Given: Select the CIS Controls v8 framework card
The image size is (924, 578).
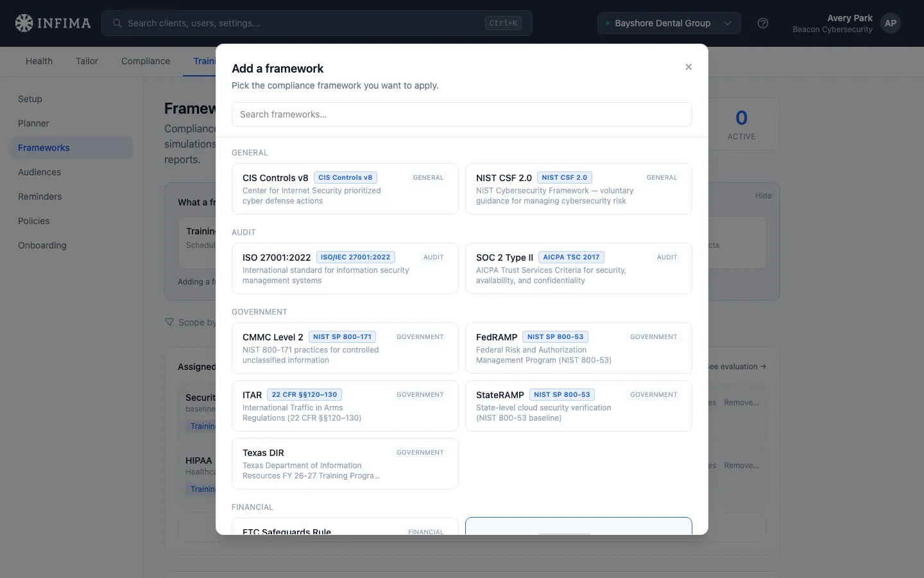Looking at the screenshot, I should click(345, 189).
